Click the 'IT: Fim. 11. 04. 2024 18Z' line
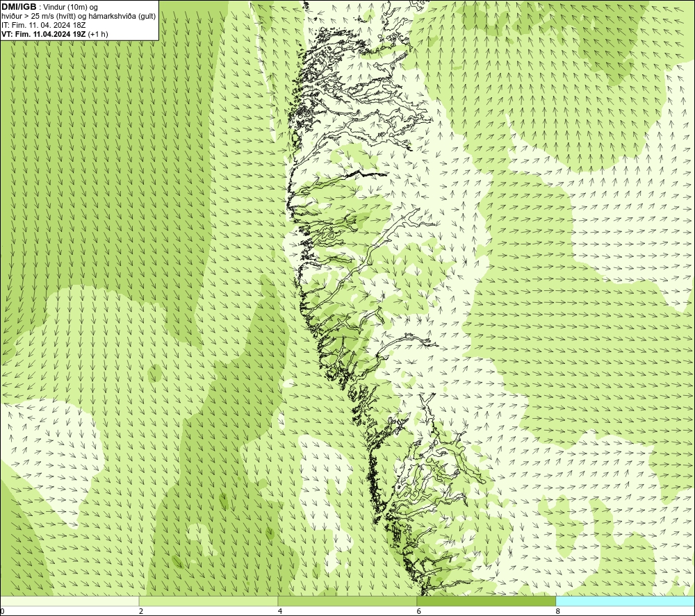695x616 pixels. [43, 25]
